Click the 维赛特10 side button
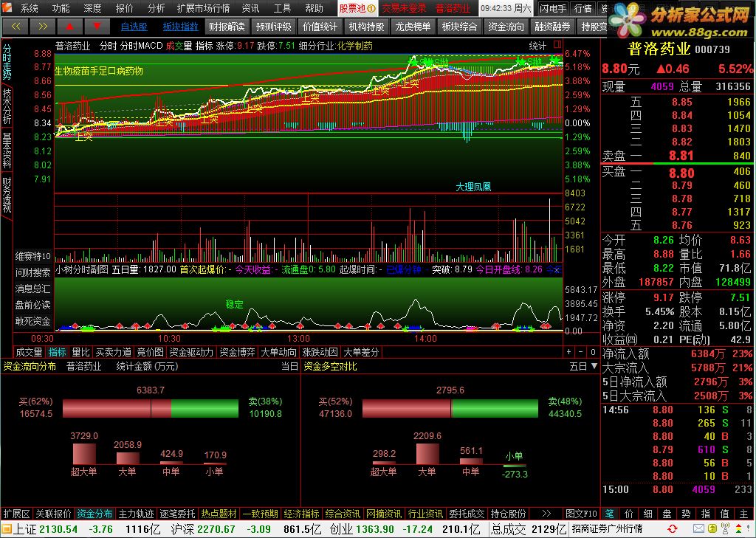Image resolution: width=756 pixels, height=538 pixels. tap(32, 256)
